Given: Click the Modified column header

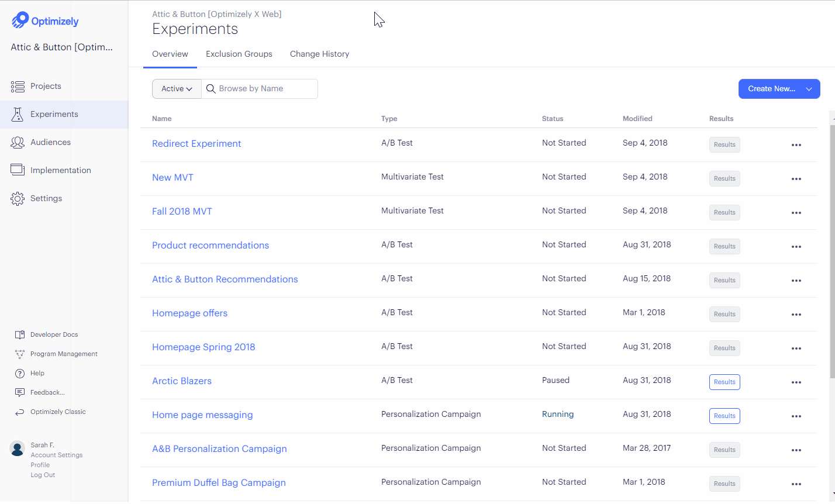Looking at the screenshot, I should tap(637, 119).
